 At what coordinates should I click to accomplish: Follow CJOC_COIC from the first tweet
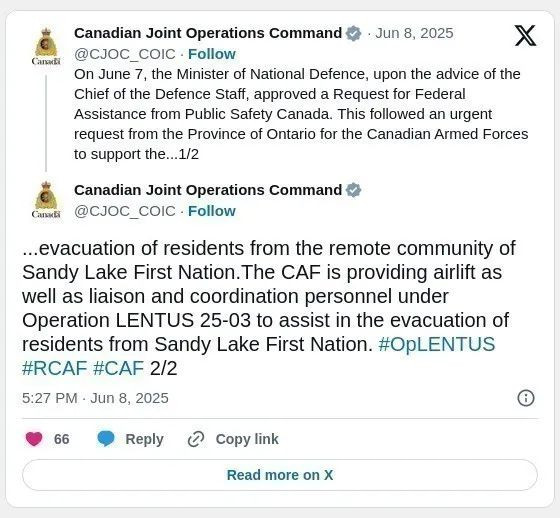(x=212, y=54)
